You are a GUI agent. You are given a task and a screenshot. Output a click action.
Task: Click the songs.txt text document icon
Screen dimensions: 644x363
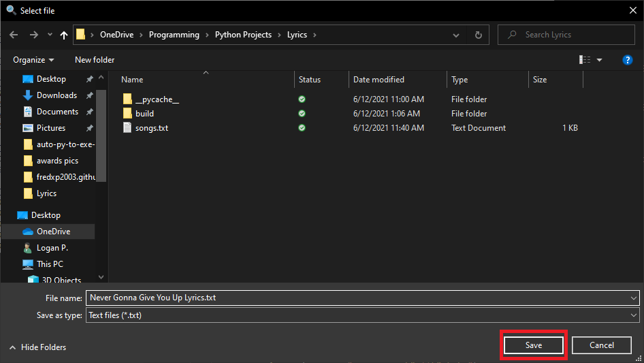click(127, 128)
